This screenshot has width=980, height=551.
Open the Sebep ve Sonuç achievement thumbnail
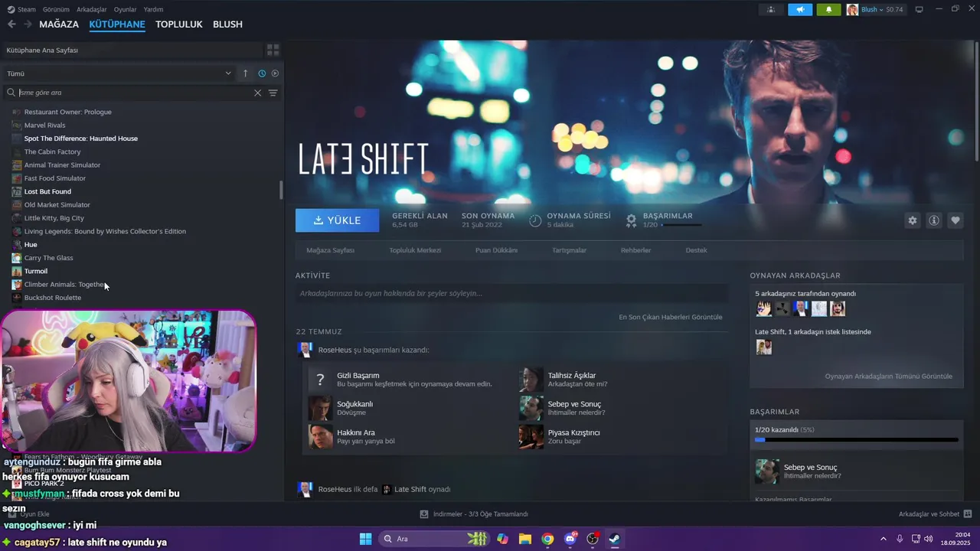(766, 471)
